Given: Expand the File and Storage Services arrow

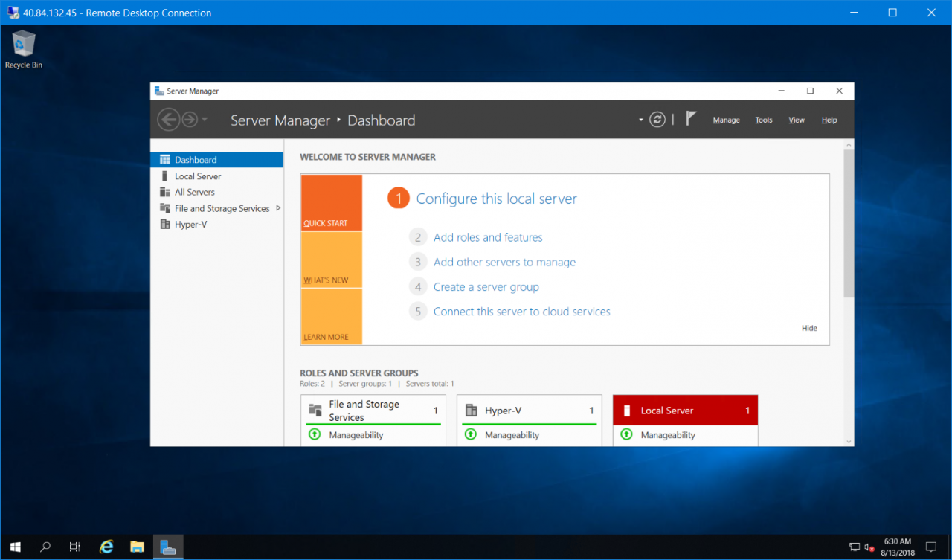Looking at the screenshot, I should (x=278, y=208).
